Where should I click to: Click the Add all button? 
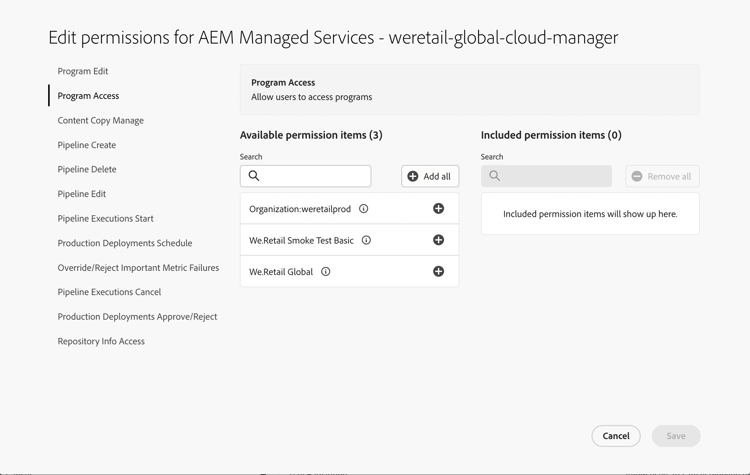(x=430, y=176)
